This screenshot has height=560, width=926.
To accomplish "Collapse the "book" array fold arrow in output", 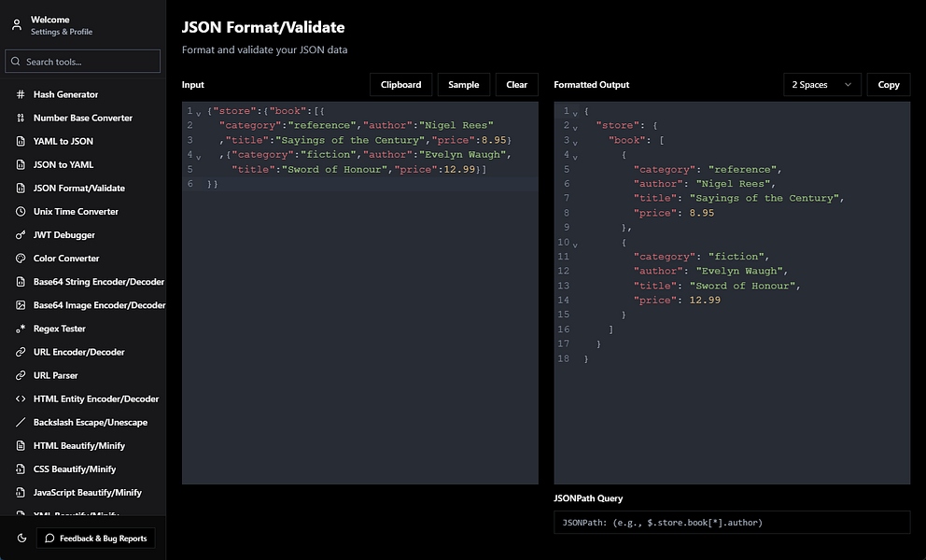I will click(x=575, y=143).
